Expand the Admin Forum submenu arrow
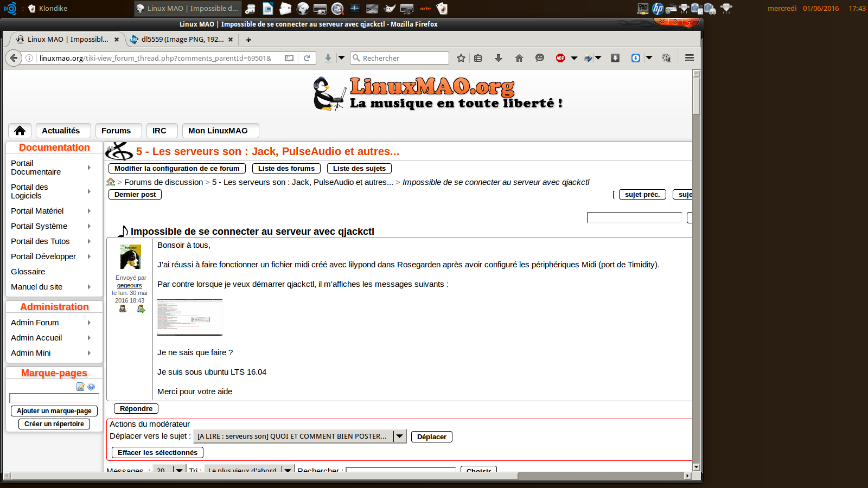The image size is (868, 488). click(89, 323)
